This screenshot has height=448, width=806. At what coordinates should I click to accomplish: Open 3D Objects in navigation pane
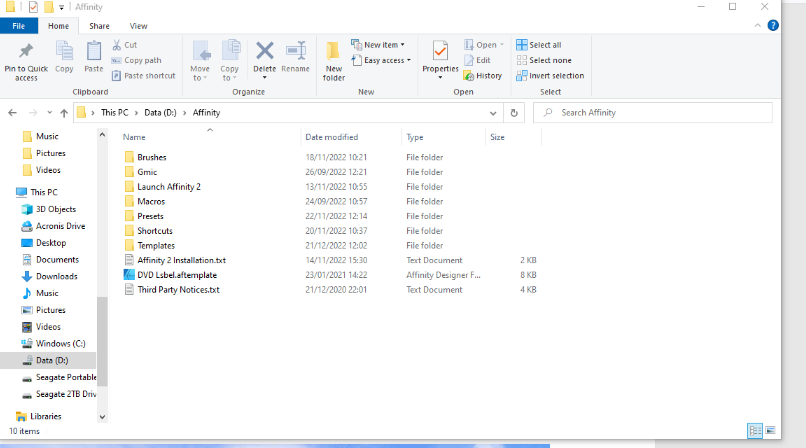pos(56,209)
